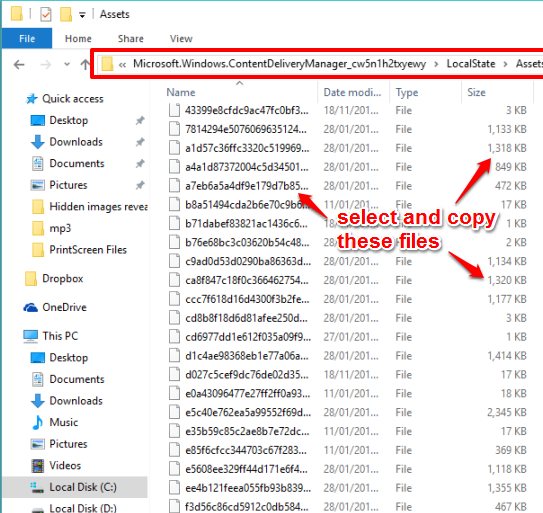
Task: Click the New folder icon in title bar
Action: click(66, 15)
